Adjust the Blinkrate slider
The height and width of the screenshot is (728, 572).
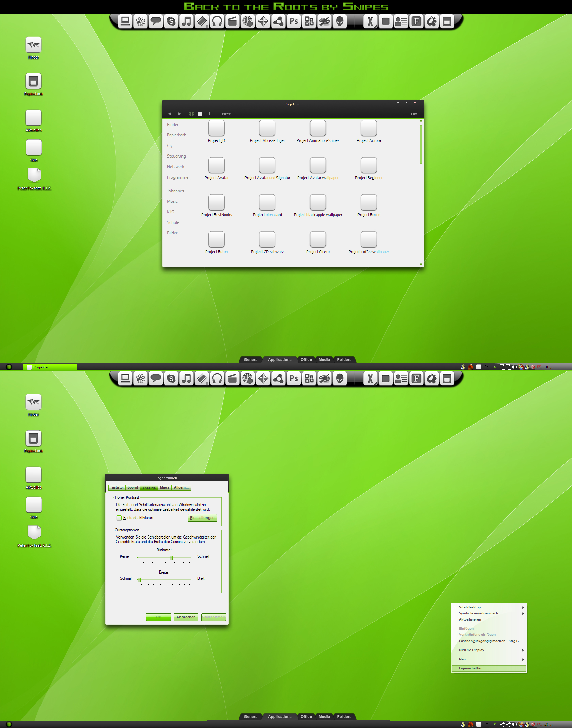pyautogui.click(x=171, y=557)
